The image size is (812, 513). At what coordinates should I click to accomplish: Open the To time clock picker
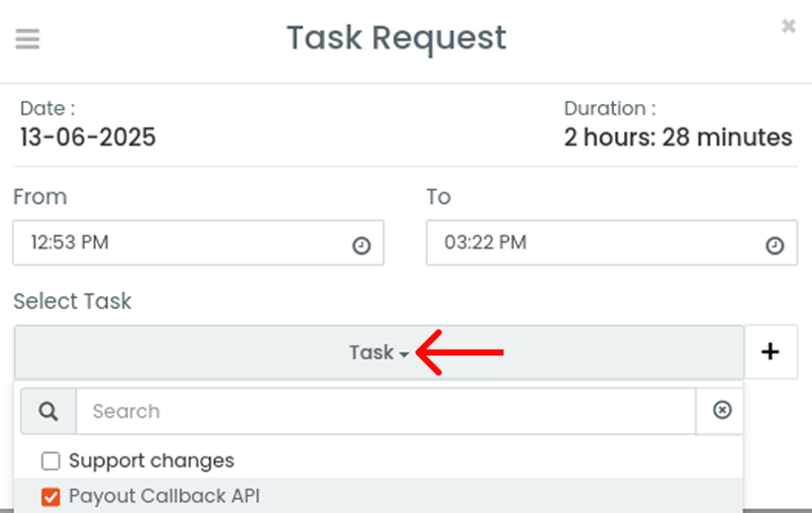[x=775, y=245]
